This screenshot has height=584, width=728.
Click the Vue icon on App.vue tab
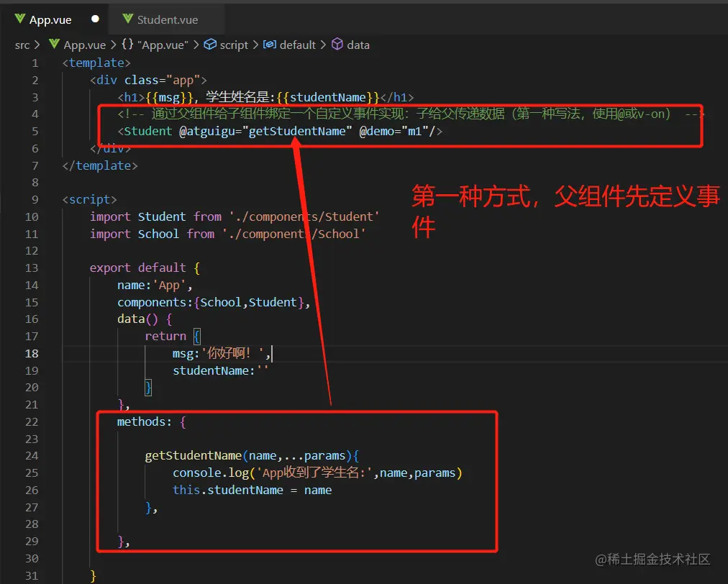(x=20, y=19)
